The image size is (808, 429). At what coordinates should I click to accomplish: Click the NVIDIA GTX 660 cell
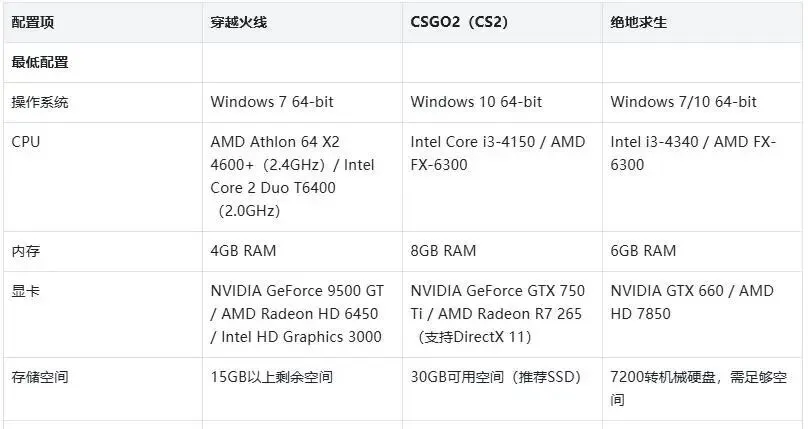(692, 302)
